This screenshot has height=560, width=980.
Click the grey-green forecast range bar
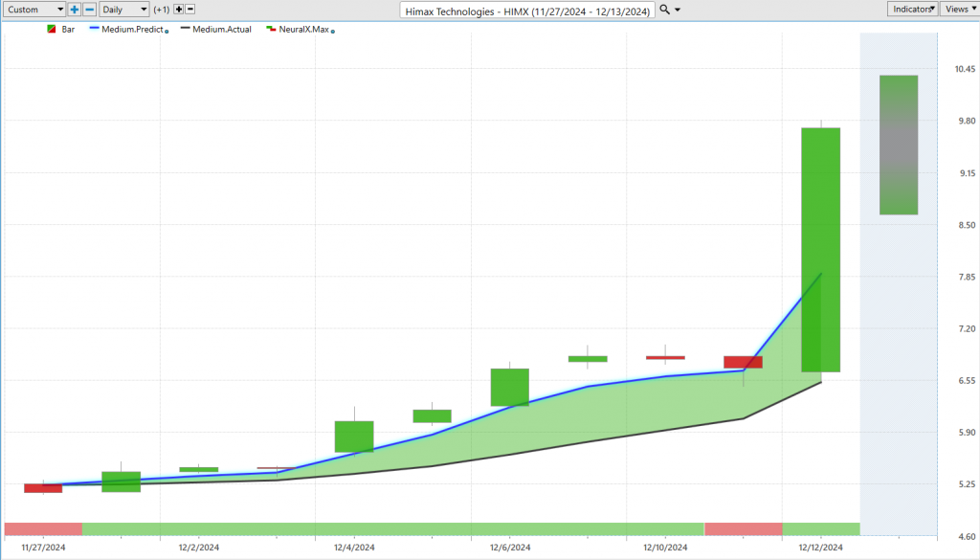coord(899,145)
